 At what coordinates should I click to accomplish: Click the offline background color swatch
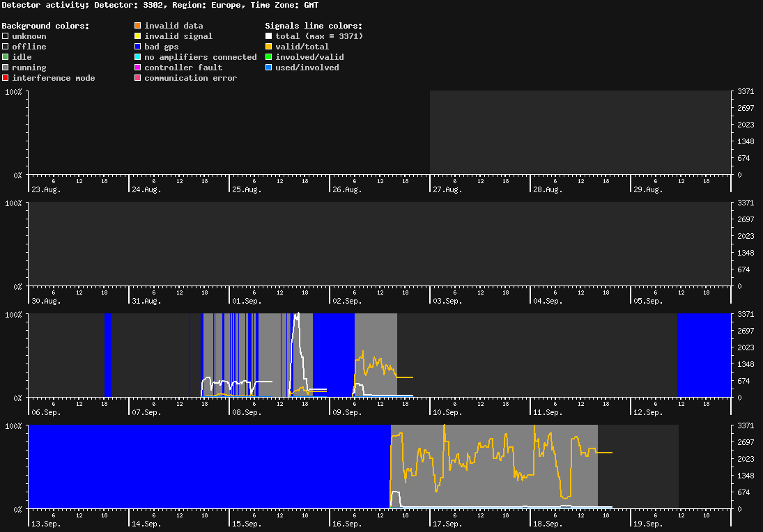(6, 47)
